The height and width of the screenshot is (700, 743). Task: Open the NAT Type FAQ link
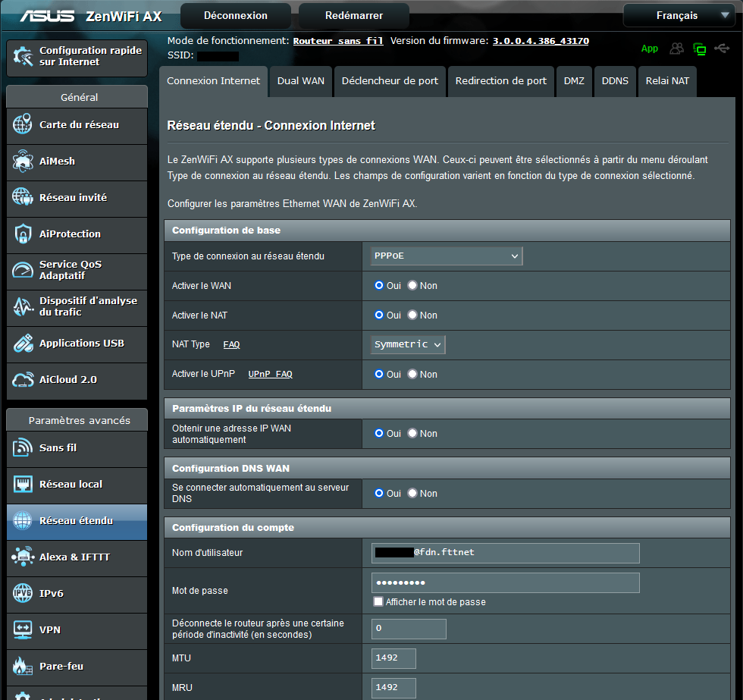231,344
